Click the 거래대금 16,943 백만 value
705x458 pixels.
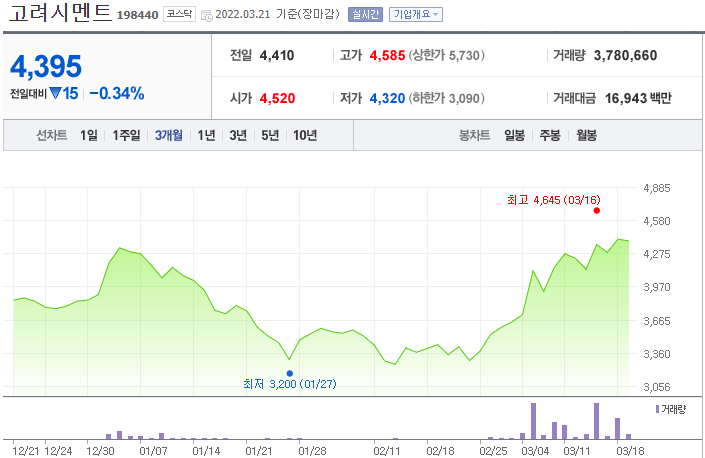[638, 98]
